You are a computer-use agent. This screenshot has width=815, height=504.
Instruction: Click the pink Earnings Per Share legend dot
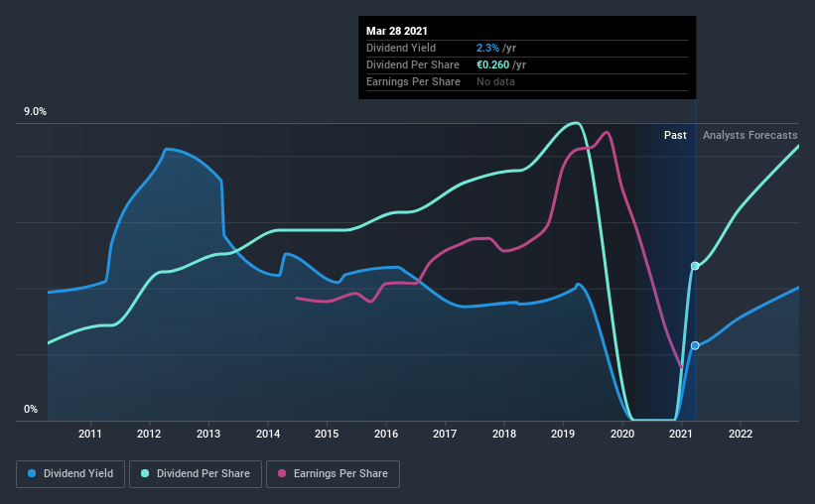[282, 473]
